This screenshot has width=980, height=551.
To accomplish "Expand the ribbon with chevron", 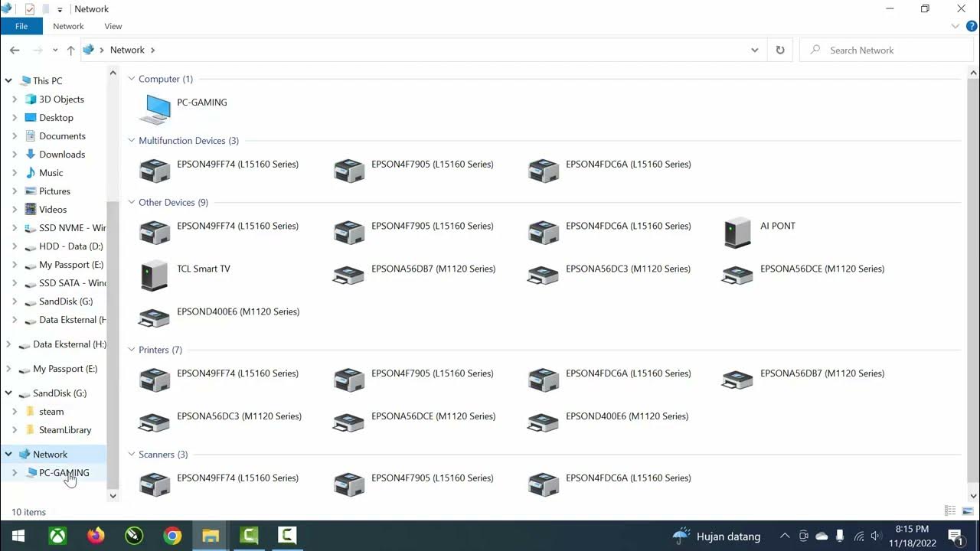I will 955,26.
